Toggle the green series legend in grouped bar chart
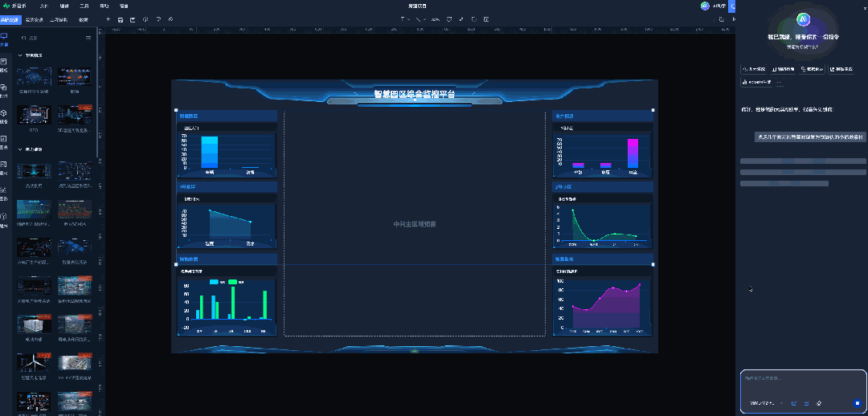The image size is (868, 416). pyautogui.click(x=236, y=282)
